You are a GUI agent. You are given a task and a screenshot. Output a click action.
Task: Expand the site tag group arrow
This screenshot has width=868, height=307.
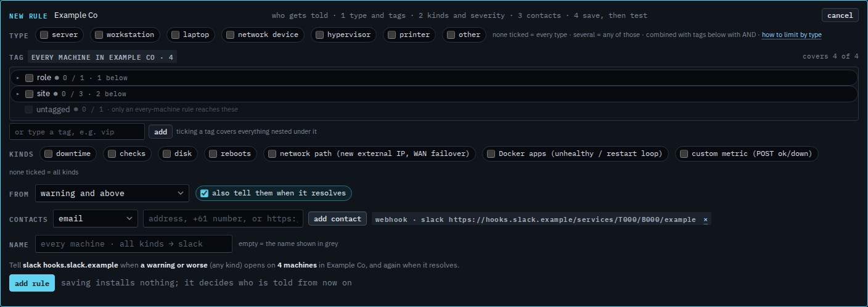coord(18,94)
